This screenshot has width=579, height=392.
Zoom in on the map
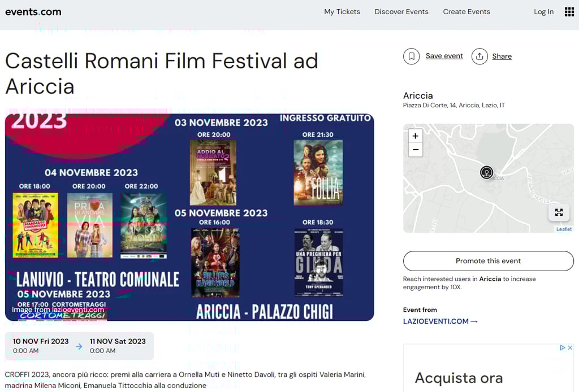416,136
